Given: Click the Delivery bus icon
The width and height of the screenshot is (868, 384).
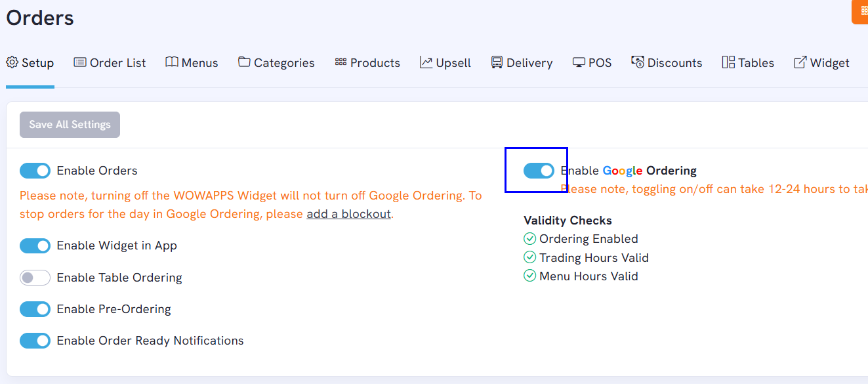Looking at the screenshot, I should click(x=497, y=62).
